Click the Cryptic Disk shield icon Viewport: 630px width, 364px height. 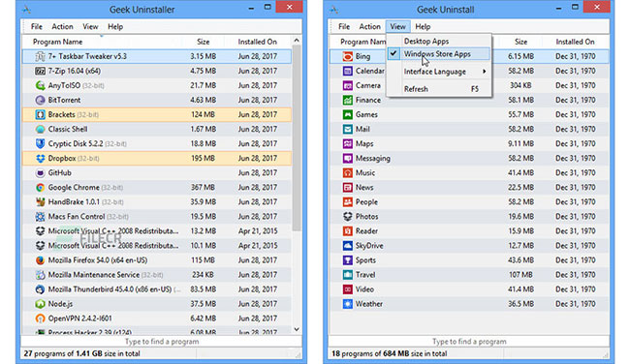40,143
